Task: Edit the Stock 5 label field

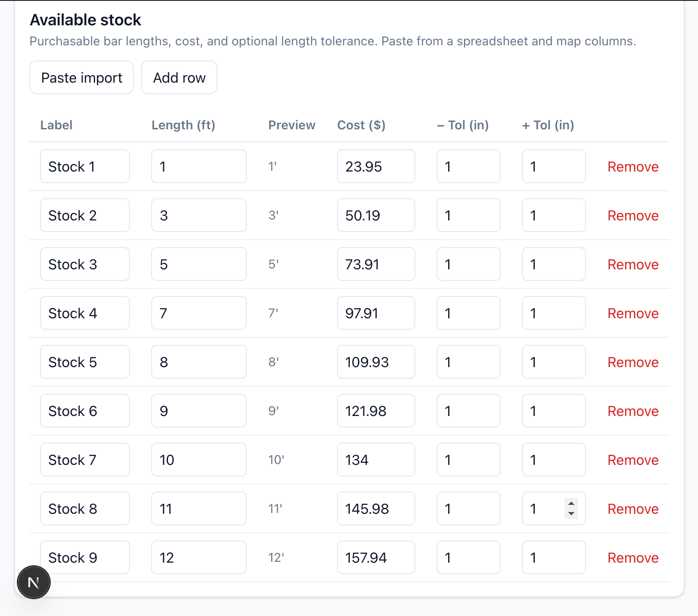Action: click(x=85, y=362)
